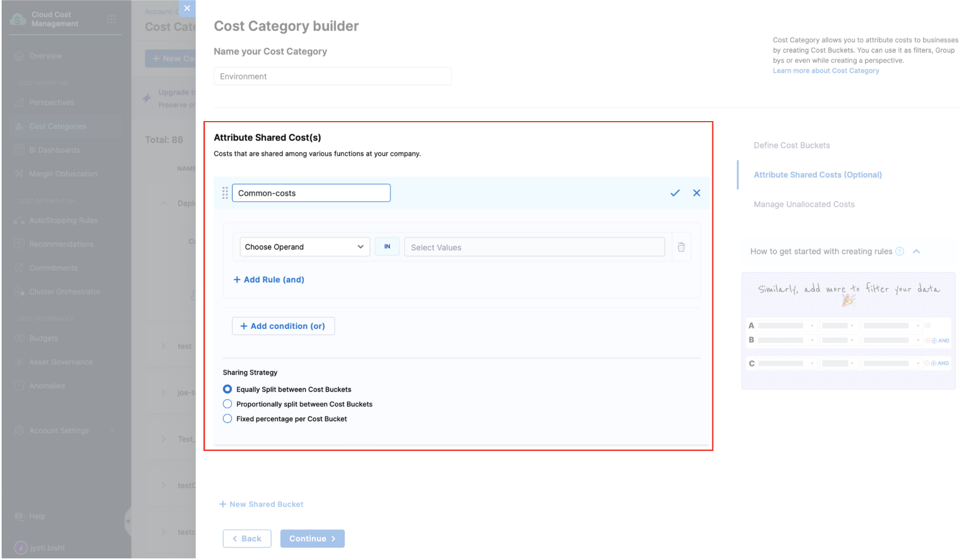This screenshot has width=975, height=560.
Task: Open the app switcher grid icon
Action: [x=111, y=19]
